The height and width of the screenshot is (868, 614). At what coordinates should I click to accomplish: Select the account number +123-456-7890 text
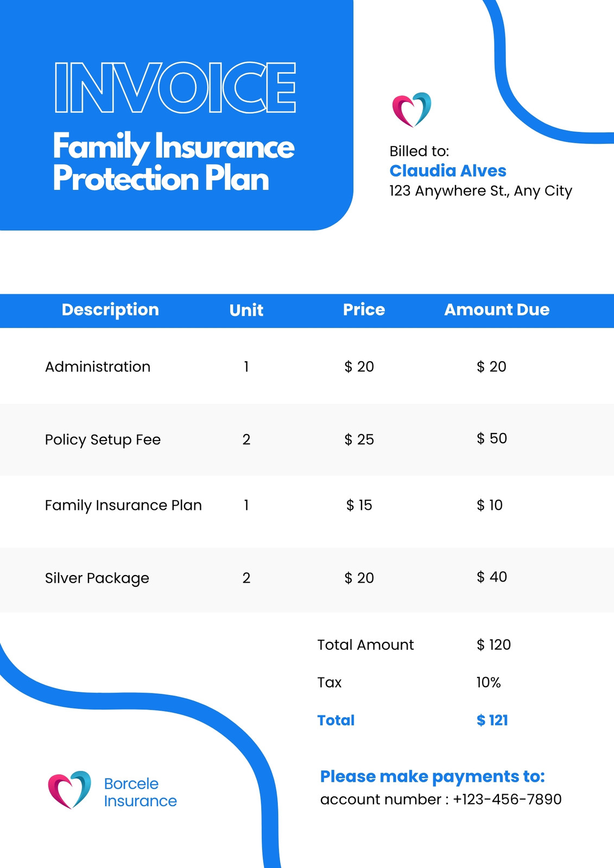coord(441,800)
